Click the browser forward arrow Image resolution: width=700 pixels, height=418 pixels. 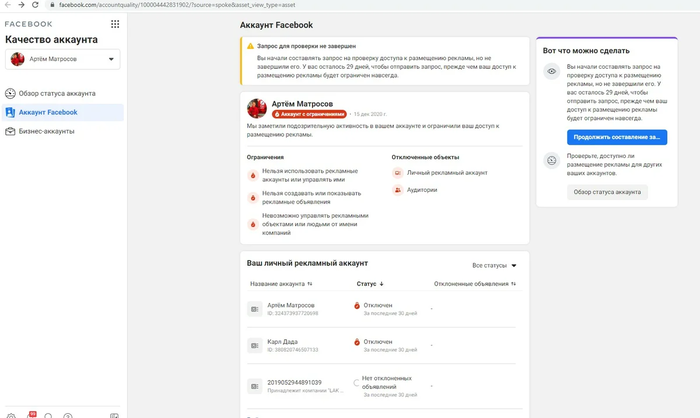point(21,6)
